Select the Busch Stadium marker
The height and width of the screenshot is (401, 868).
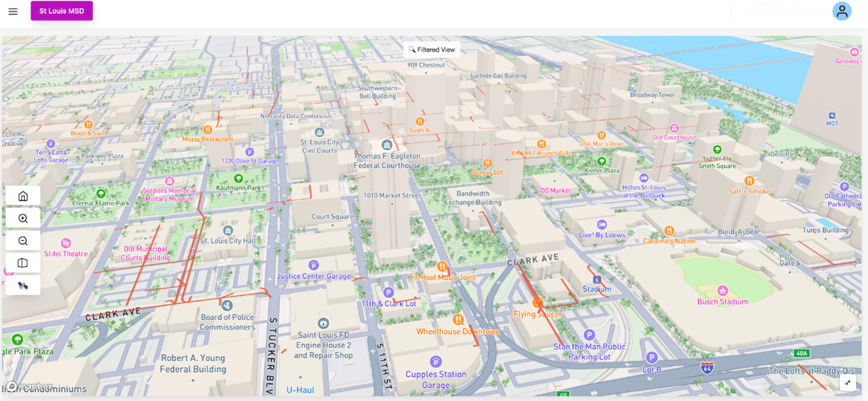723,291
